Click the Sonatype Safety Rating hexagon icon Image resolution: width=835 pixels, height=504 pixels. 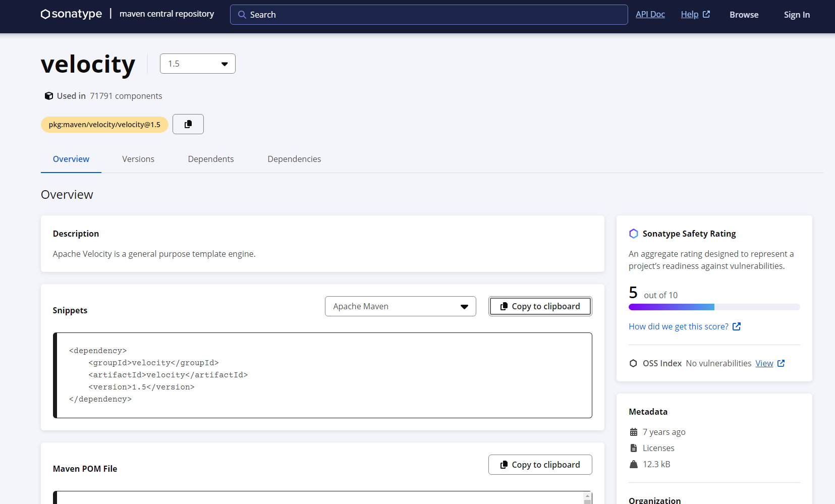[634, 234]
